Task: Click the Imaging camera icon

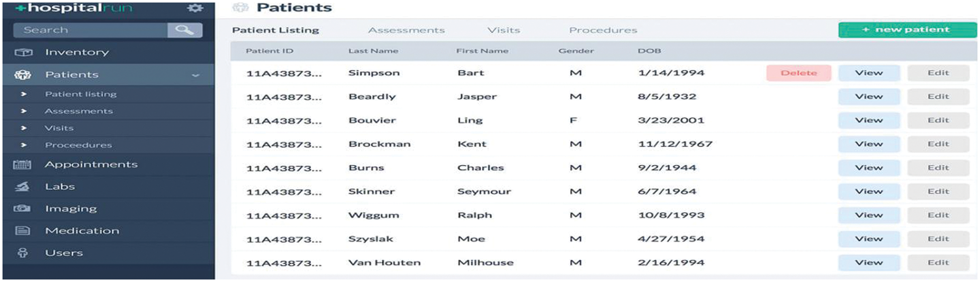Action: (x=22, y=208)
